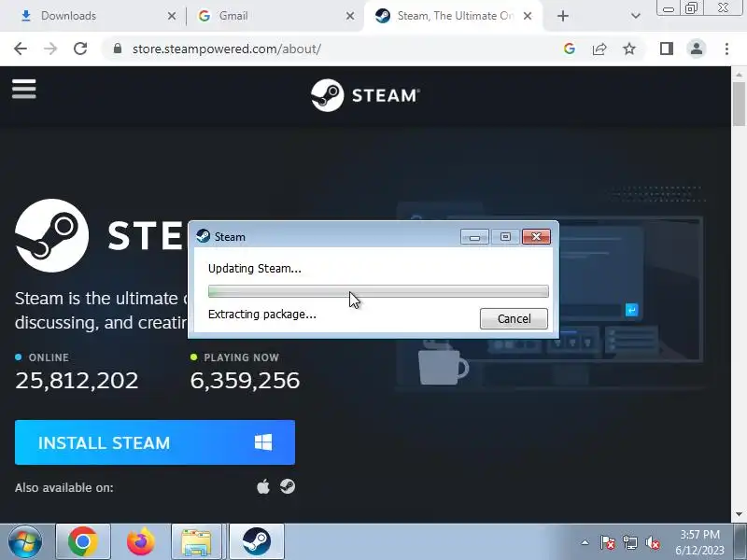Restore down the Chrome browser window
The height and width of the screenshot is (560, 747).
coord(691,8)
